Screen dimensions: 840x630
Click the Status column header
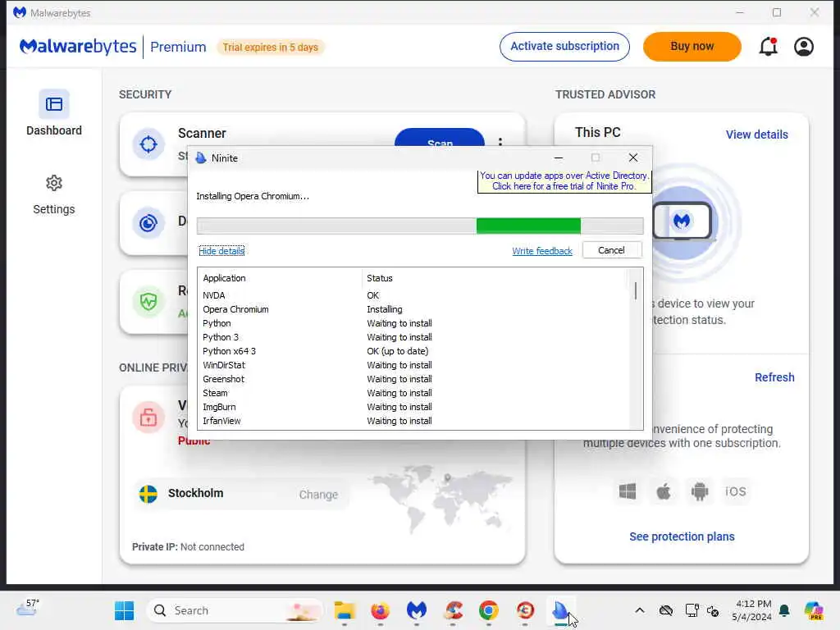[494, 278]
